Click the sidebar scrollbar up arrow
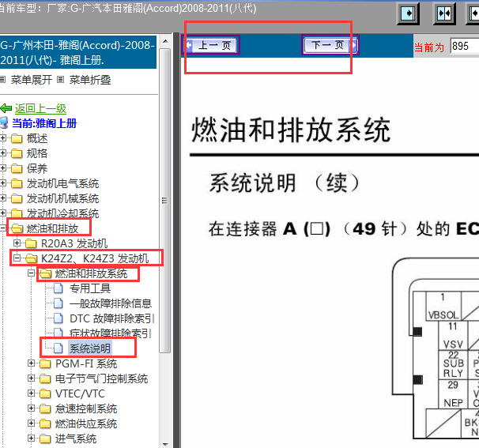479x448 pixels. [x=165, y=42]
